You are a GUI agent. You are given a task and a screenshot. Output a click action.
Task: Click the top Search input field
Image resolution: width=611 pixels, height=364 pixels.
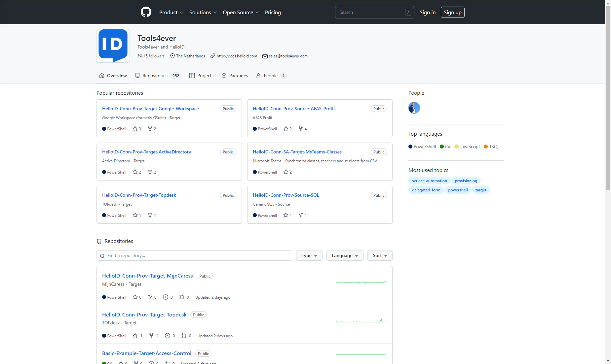374,12
